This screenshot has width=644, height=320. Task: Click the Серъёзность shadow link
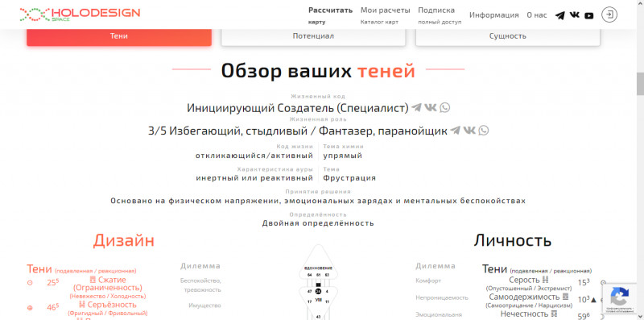coord(112,305)
